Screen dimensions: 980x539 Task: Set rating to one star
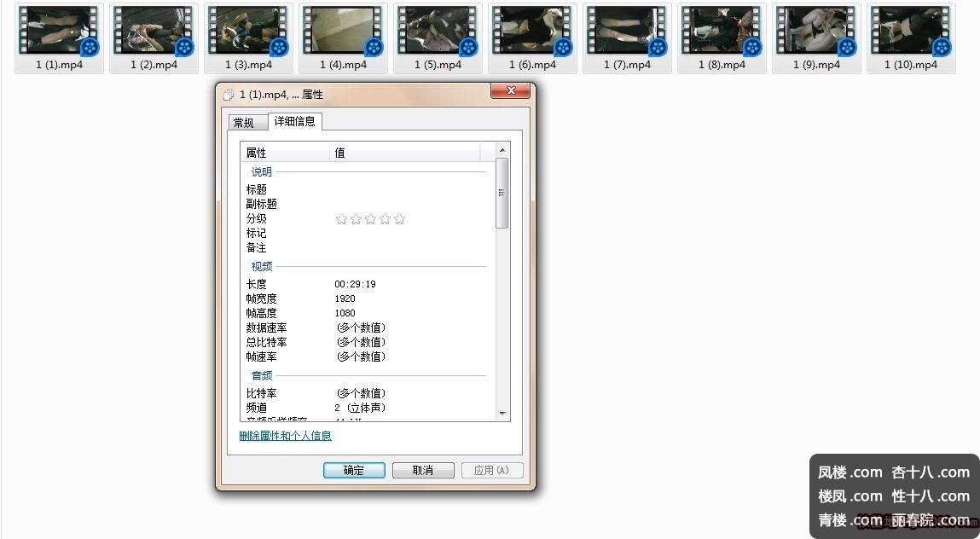[341, 219]
